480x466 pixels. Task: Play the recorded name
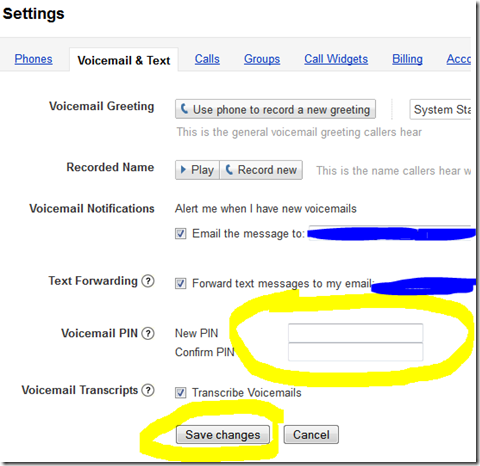(x=197, y=170)
